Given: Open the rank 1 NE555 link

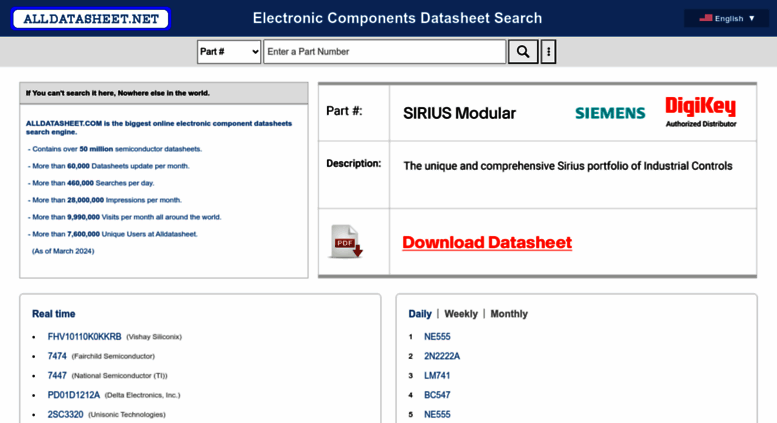Looking at the screenshot, I should coord(437,337).
